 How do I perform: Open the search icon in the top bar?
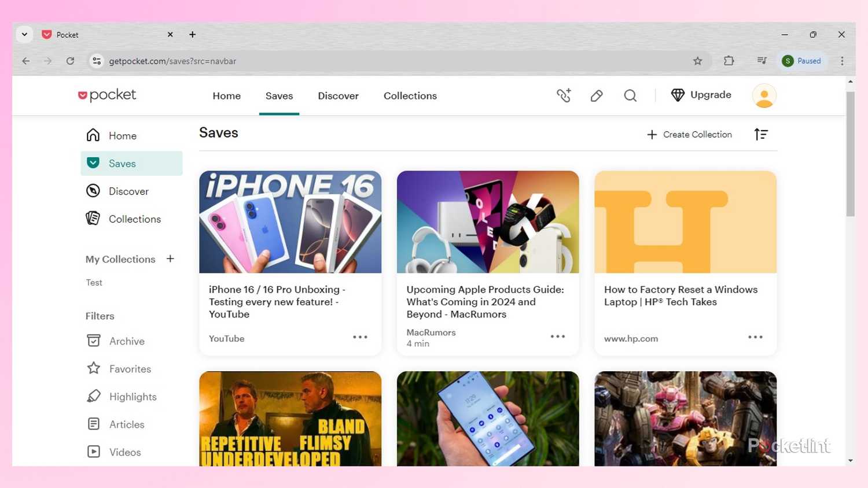tap(630, 95)
